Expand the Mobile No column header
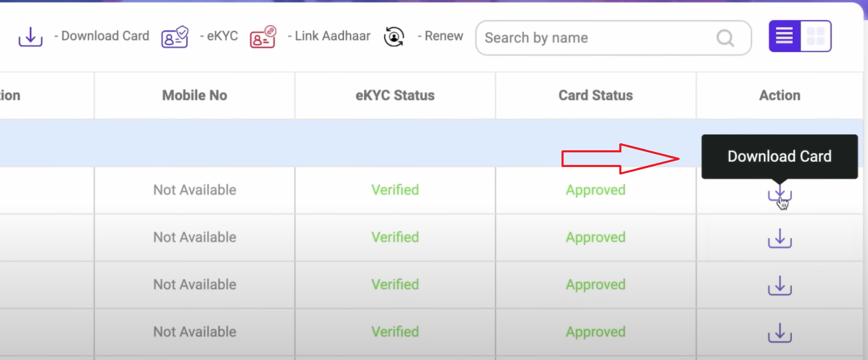Screen dimensions: 868x360 [194, 95]
